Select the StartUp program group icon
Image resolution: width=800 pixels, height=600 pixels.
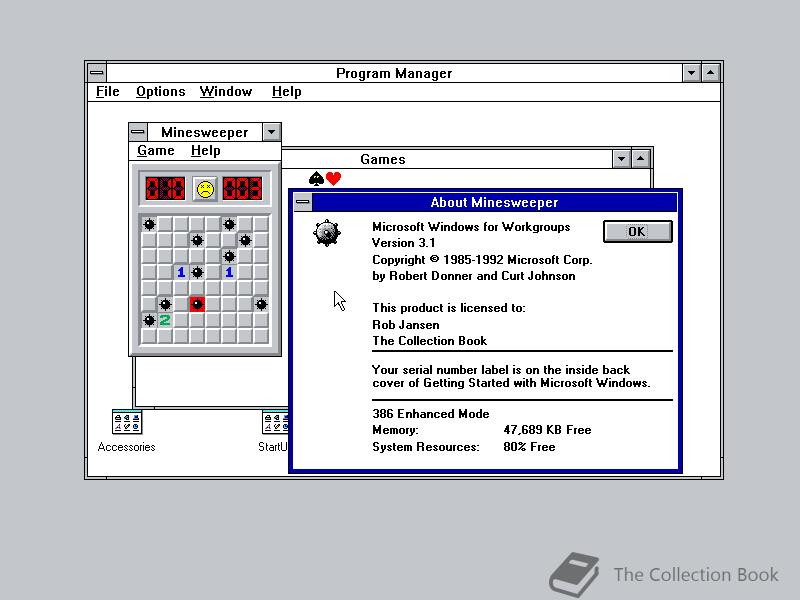274,431
